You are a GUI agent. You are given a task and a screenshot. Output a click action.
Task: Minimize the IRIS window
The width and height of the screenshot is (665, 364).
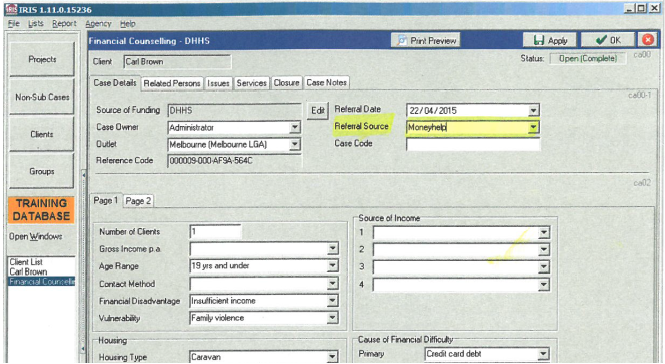tap(629, 8)
